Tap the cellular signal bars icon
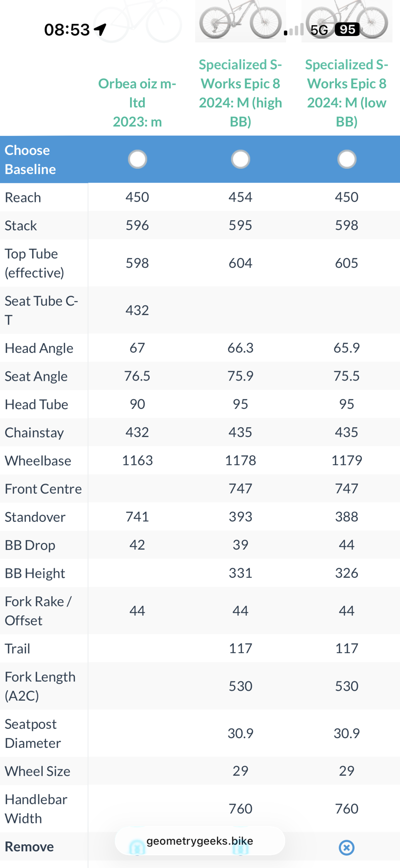Image resolution: width=400 pixels, height=868 pixels. point(294,30)
